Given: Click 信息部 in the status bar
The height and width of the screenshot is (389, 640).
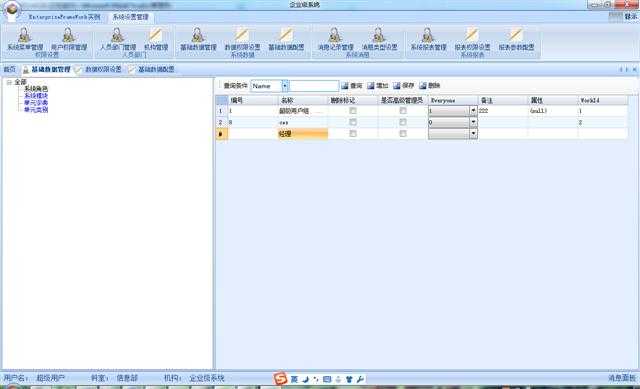Looking at the screenshot, I should tap(127, 378).
